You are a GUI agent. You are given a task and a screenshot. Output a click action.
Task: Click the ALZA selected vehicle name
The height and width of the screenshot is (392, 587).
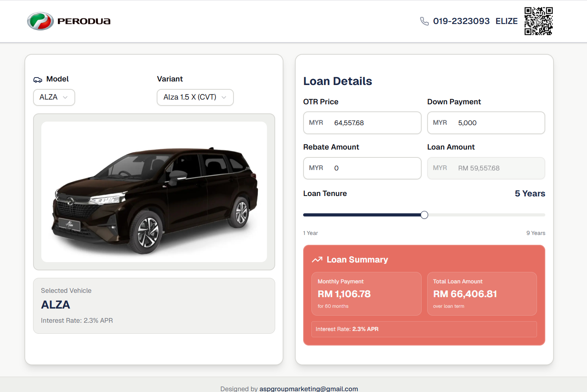[56, 305]
